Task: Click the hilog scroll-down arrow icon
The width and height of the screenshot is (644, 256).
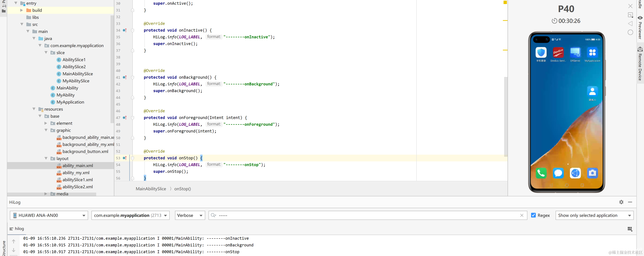Action: tap(14, 250)
